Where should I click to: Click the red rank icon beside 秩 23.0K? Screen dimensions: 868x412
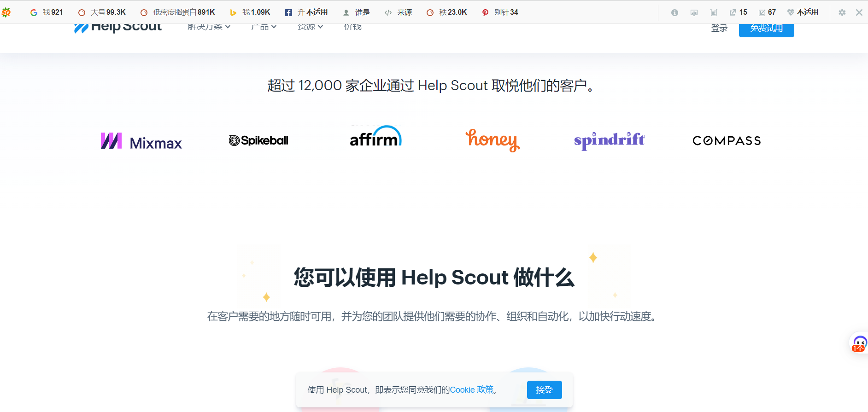pyautogui.click(x=430, y=12)
